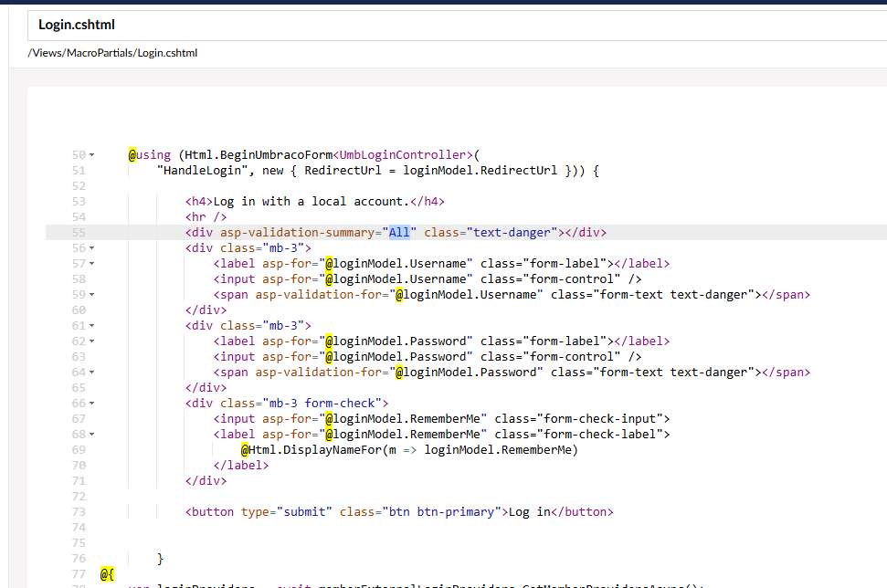Image resolution: width=887 pixels, height=588 pixels.
Task: Click the @{ block opener on line 77
Action: point(108,574)
